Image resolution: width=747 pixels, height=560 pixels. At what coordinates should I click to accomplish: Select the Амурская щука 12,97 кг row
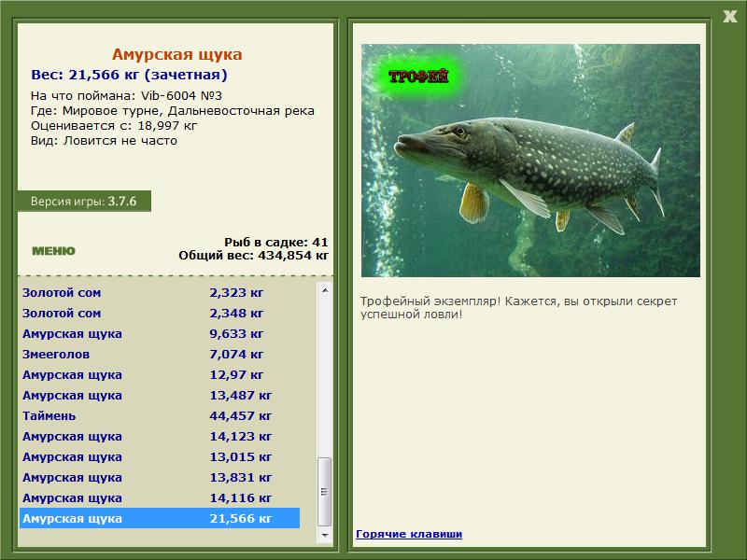click(160, 375)
